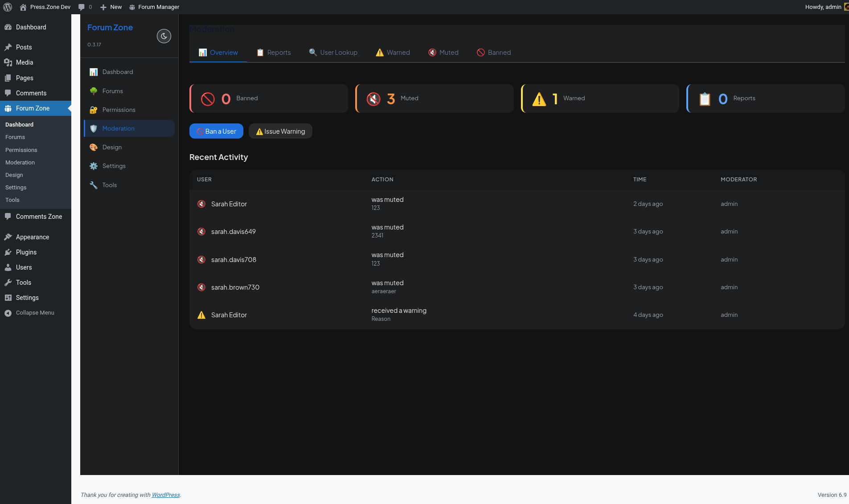Open the Design submenu link in WordPress sidebar
Viewport: 849px width, 504px height.
tap(14, 175)
